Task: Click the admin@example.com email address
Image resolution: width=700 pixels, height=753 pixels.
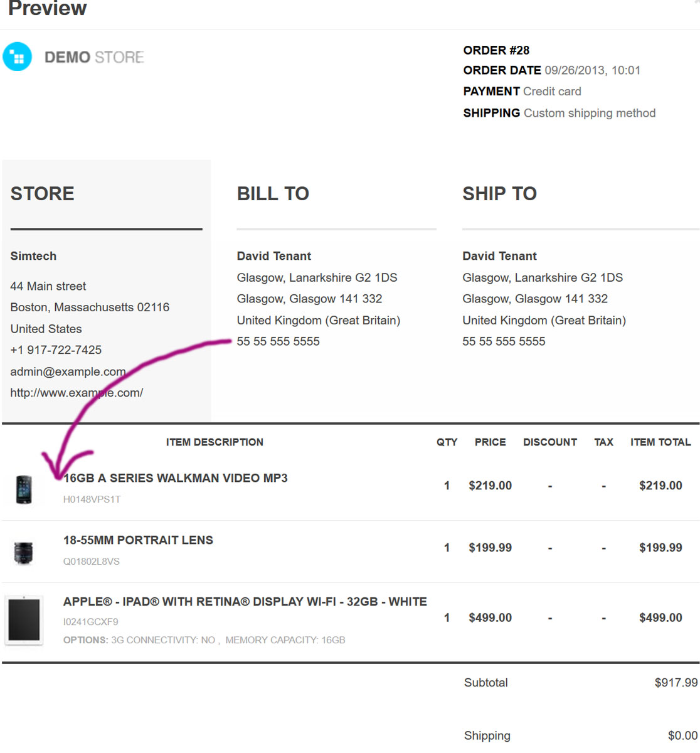Action: pos(68,371)
